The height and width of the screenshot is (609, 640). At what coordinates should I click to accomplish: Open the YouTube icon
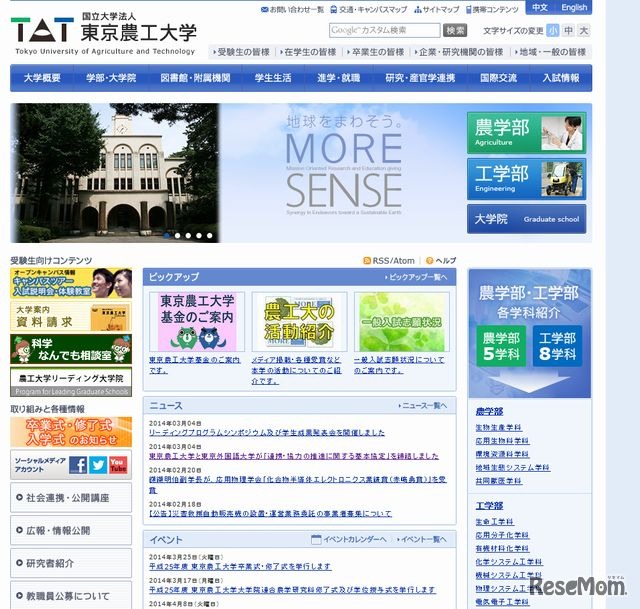coord(118,465)
